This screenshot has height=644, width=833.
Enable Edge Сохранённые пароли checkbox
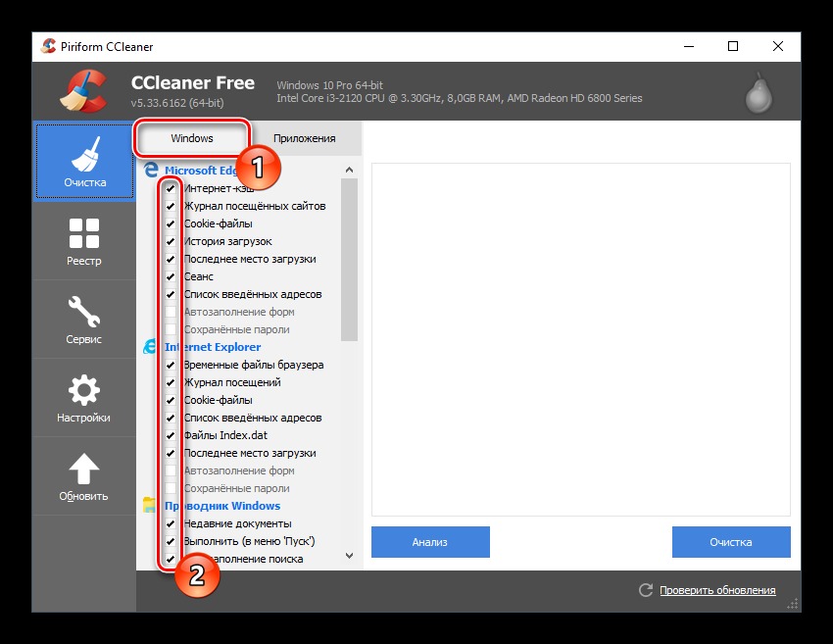(171, 329)
